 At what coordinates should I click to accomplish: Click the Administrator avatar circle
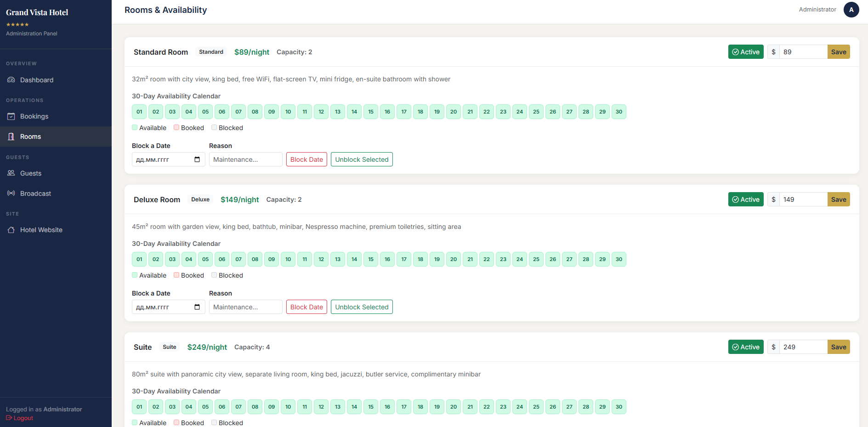pos(851,10)
